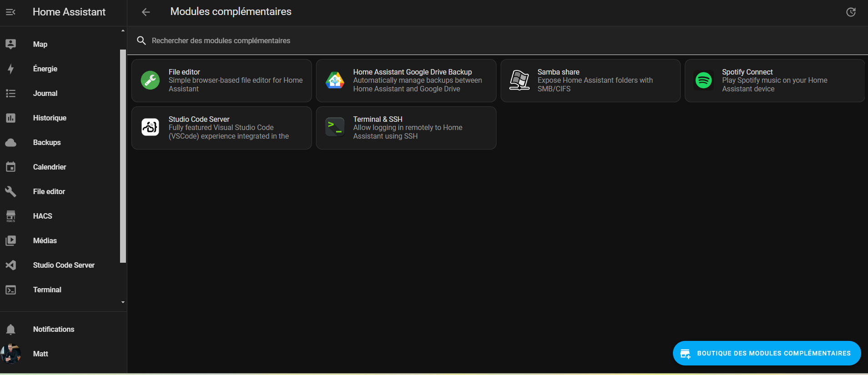
Task: Click the Terminal console icon in sidebar
Action: (11, 290)
